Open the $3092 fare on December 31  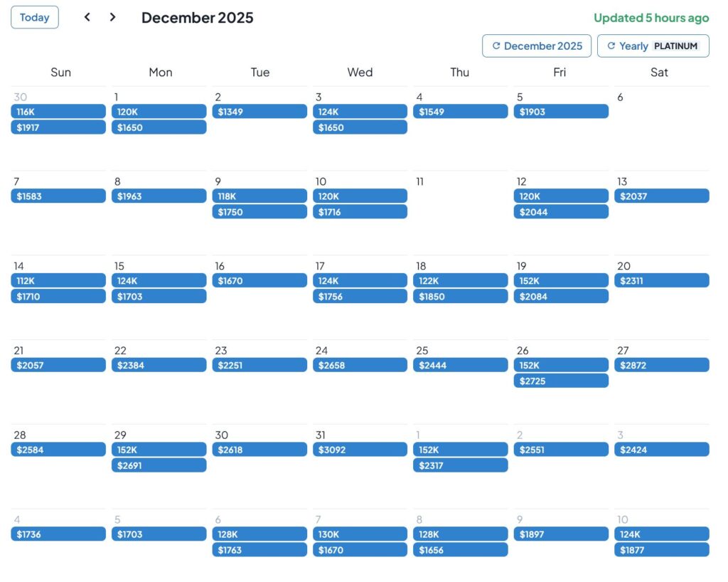click(x=360, y=450)
